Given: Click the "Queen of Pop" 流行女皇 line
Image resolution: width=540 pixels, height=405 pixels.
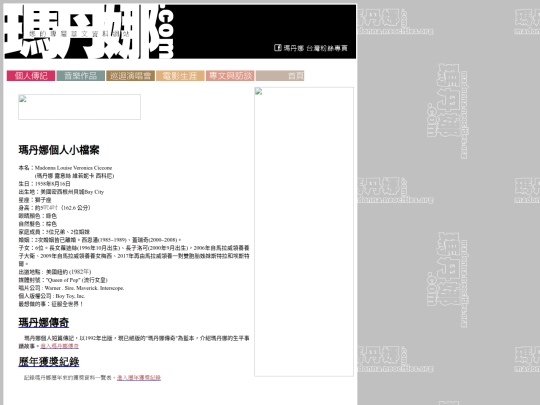Looking at the screenshot, I should pos(63,280).
